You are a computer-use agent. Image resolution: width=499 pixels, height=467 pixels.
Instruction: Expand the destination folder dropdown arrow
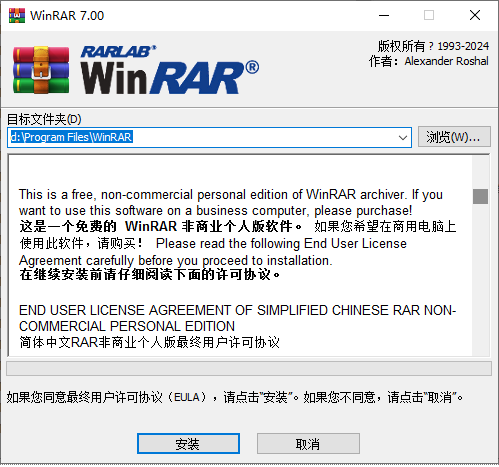point(403,137)
